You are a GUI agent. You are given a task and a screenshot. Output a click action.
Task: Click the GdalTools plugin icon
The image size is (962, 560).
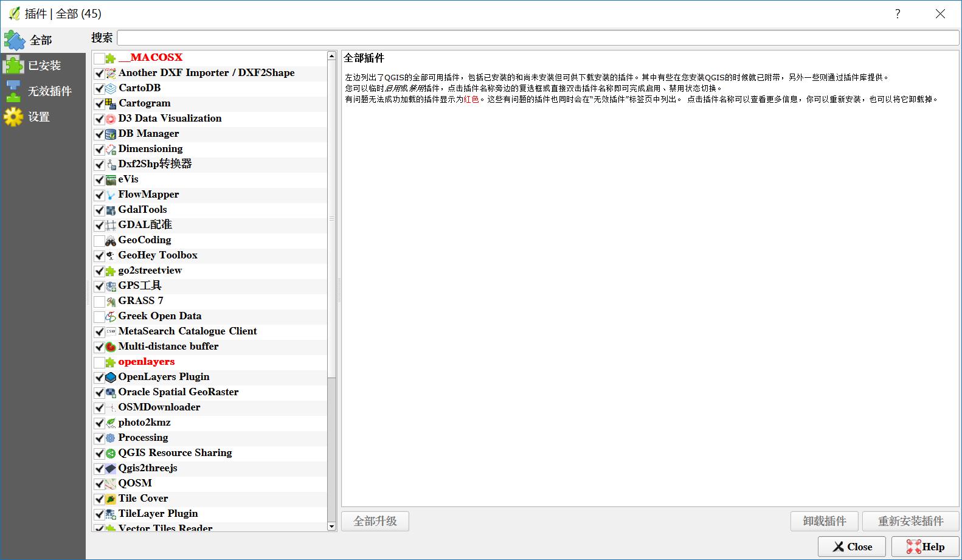click(111, 210)
